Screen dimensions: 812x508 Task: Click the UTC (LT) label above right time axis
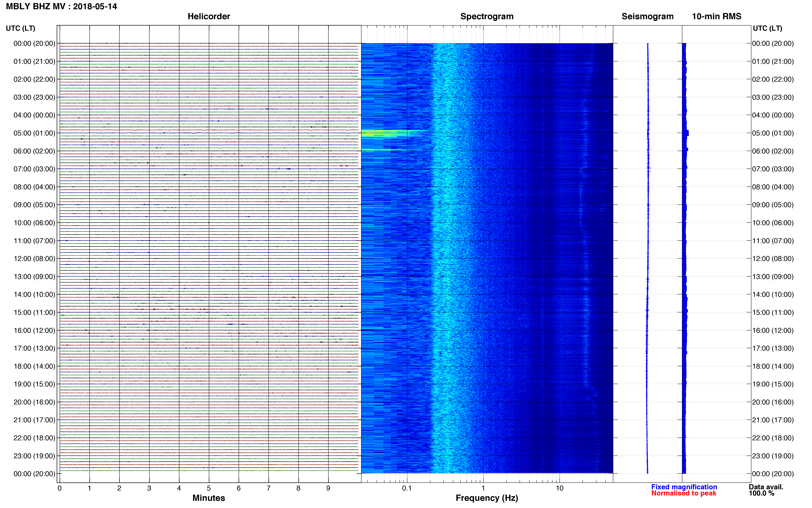(x=767, y=28)
